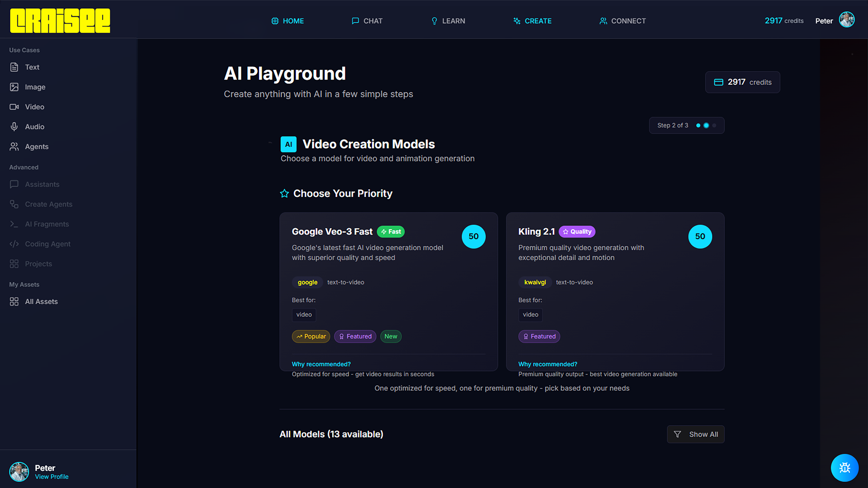Click the Craisee logo
Image resolution: width=868 pixels, height=488 pixels.
[x=60, y=21]
